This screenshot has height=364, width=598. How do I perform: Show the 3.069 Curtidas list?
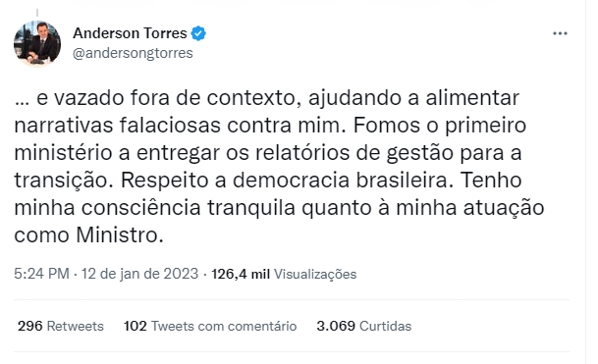364,327
